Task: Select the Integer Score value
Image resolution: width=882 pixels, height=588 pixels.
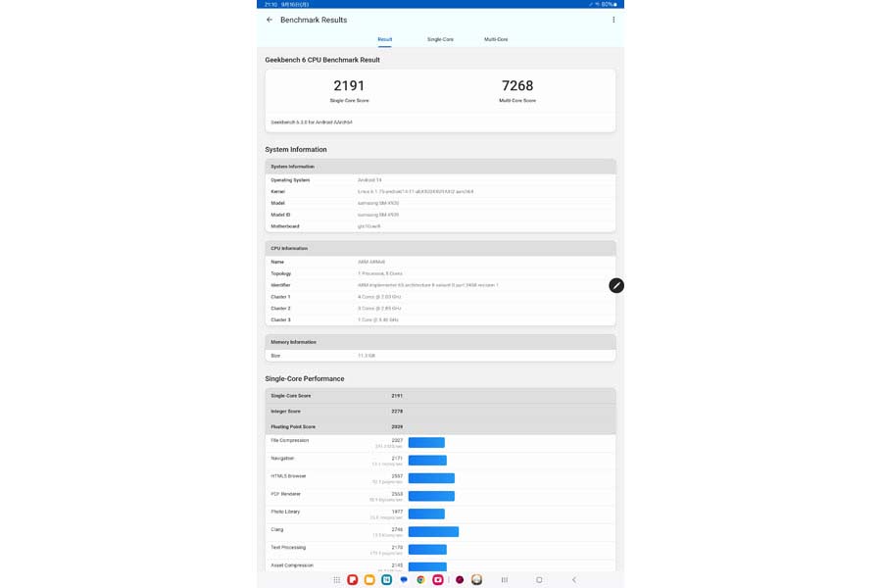Action: click(x=397, y=412)
